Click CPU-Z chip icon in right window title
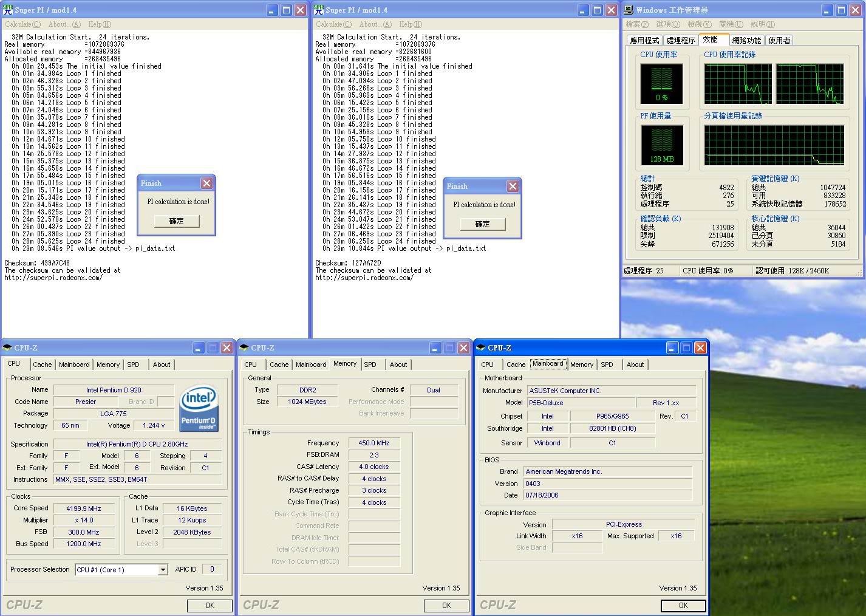Viewport: 866px width, 616px height. [481, 347]
